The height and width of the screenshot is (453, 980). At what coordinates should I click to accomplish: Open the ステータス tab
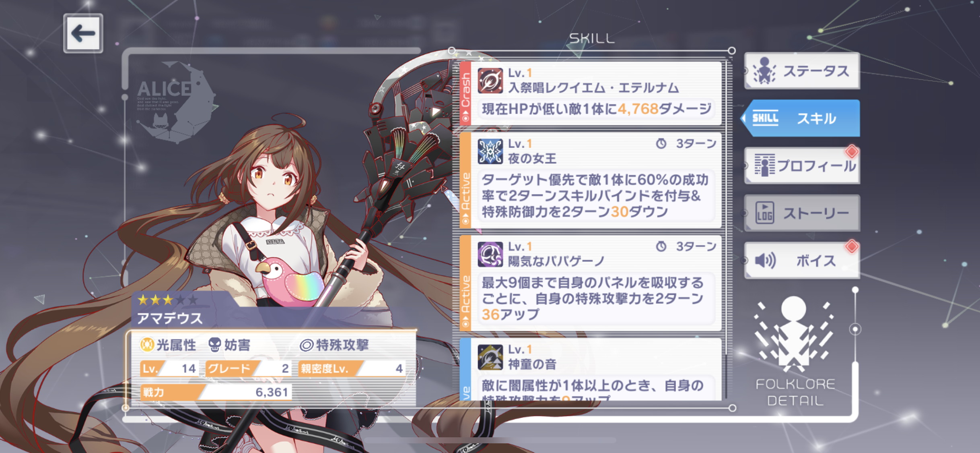pos(802,71)
